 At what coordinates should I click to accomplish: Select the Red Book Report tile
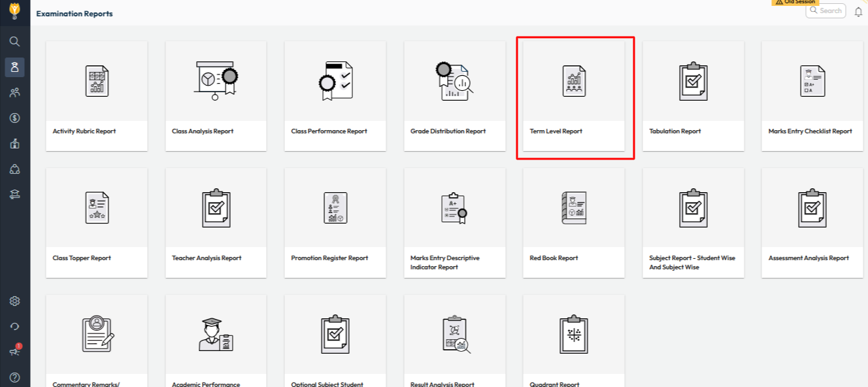[574, 223]
